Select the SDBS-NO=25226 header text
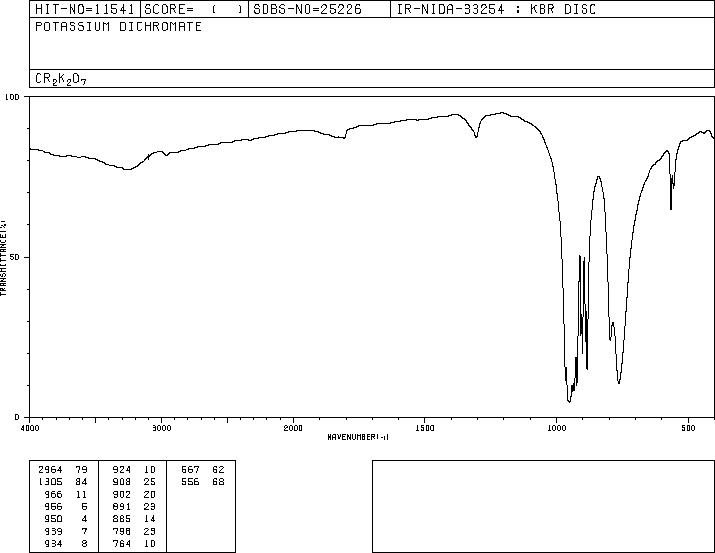The width and height of the screenshot is (715, 553). click(307, 9)
